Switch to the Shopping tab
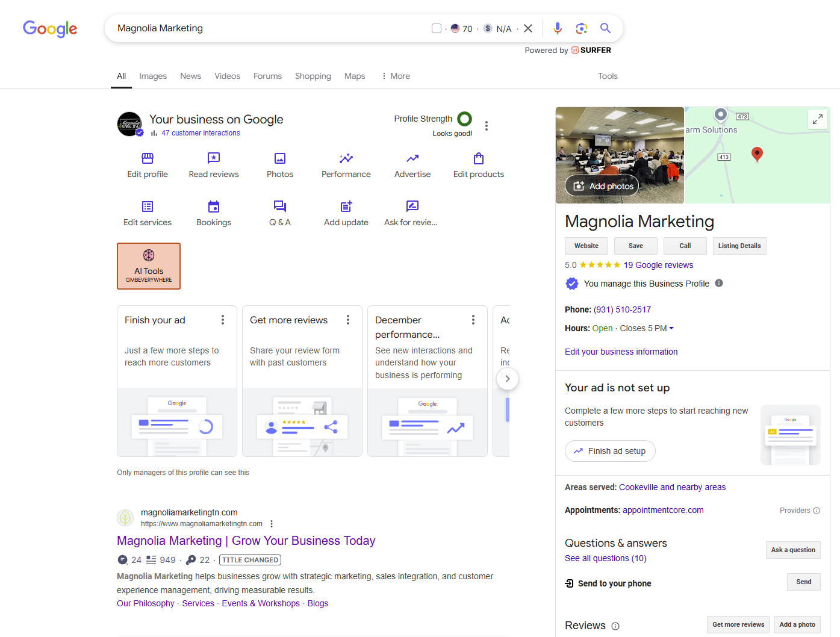Viewport: 840px width, 637px height. coord(313,76)
